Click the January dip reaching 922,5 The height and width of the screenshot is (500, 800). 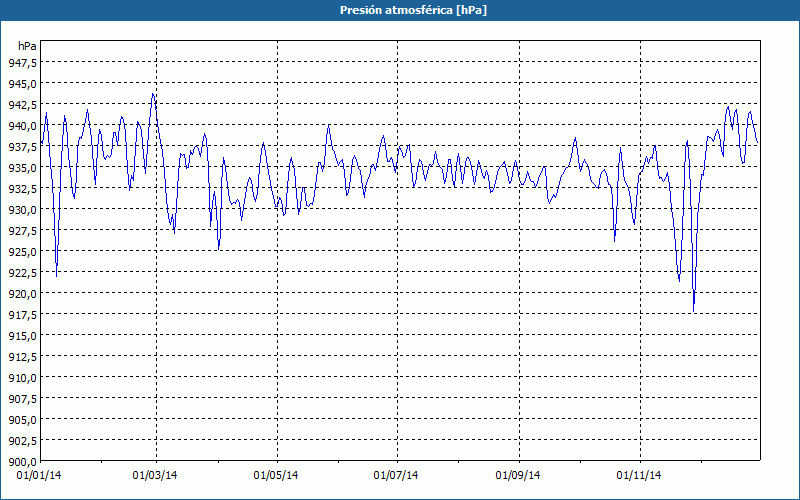pyautogui.click(x=56, y=276)
